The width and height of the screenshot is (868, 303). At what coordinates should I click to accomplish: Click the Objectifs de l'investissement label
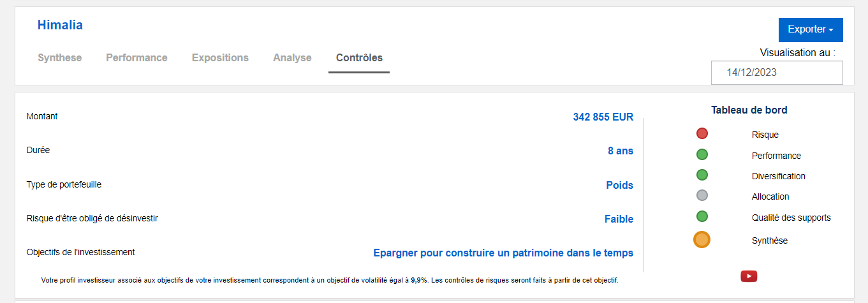80,252
